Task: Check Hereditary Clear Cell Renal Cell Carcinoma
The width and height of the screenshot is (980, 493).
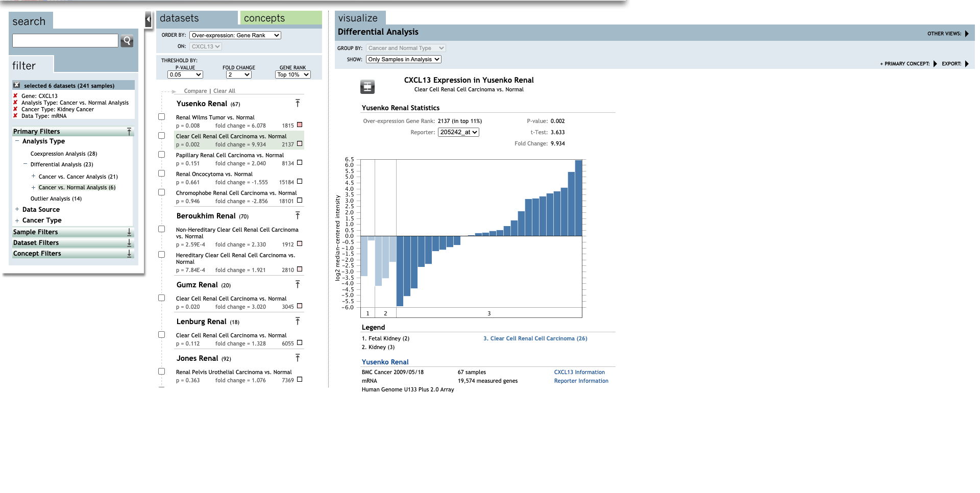Action: click(x=162, y=255)
